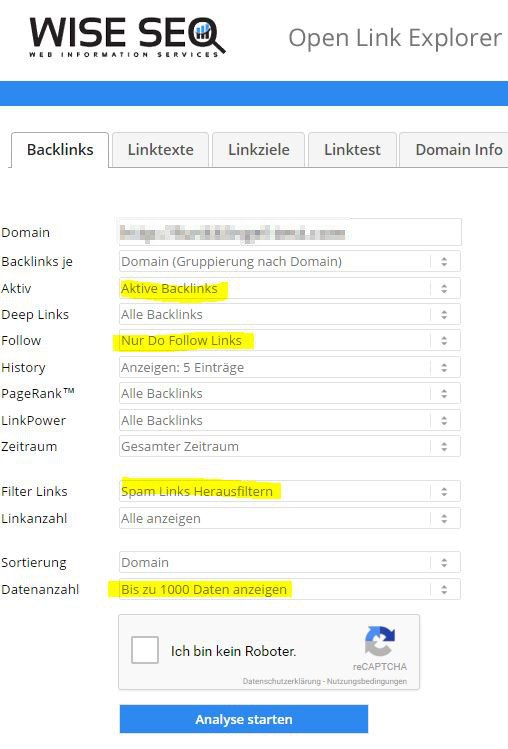Click the Zeitraum select arrows icon

pos(444,447)
